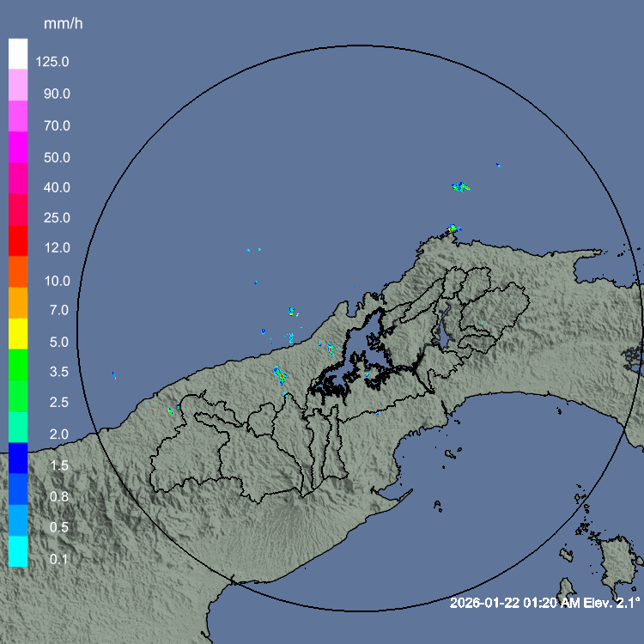Select the dark blue 1.5 legend swatch
644x644 pixels.
18,458
